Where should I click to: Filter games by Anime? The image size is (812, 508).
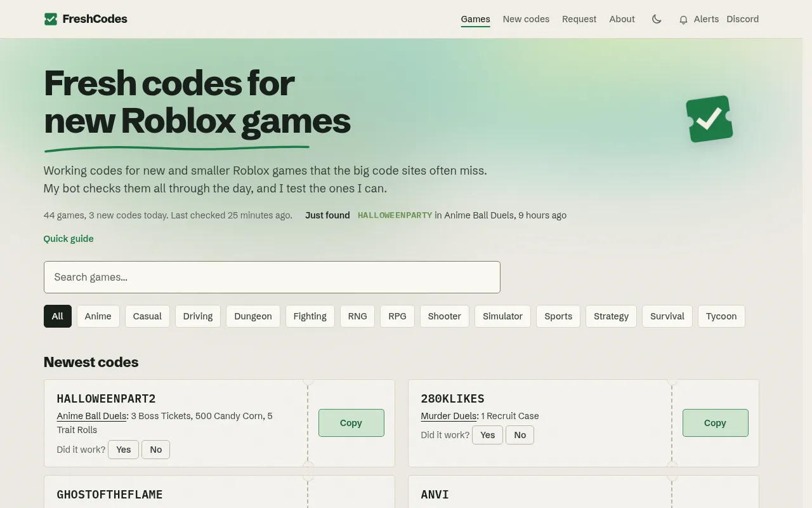(98, 316)
